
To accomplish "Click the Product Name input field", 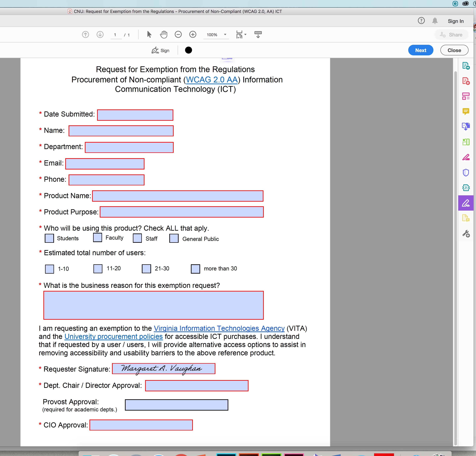I will (178, 196).
